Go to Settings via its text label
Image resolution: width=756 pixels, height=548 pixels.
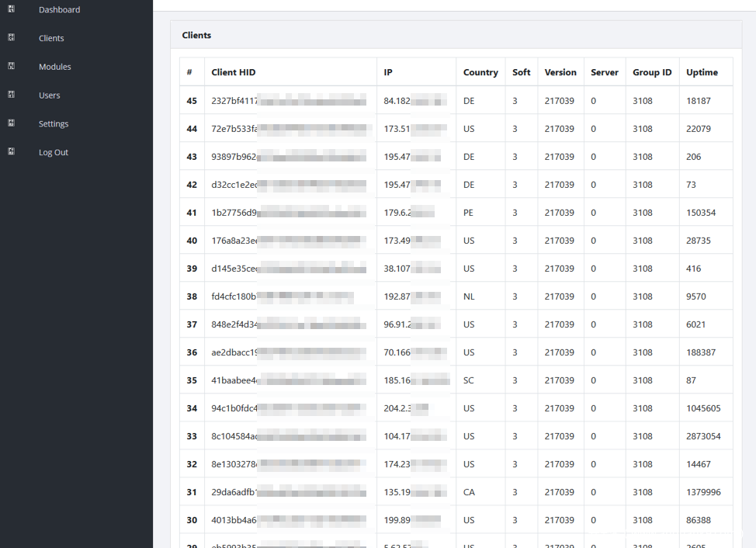(x=54, y=124)
